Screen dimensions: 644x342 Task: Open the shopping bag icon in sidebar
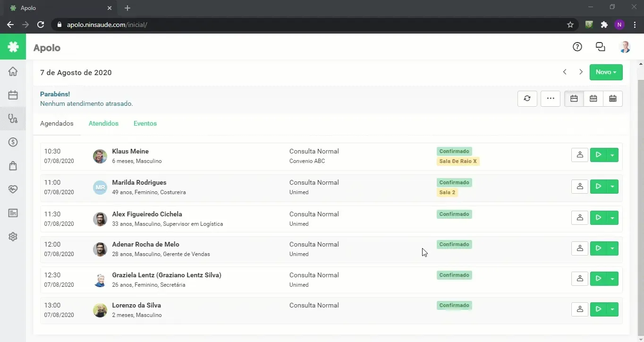click(x=13, y=166)
